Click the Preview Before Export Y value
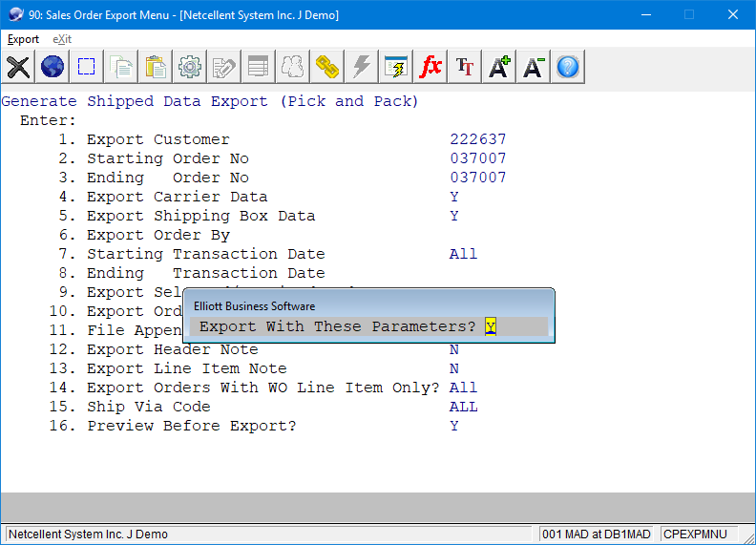This screenshot has width=756, height=545. coord(454,426)
